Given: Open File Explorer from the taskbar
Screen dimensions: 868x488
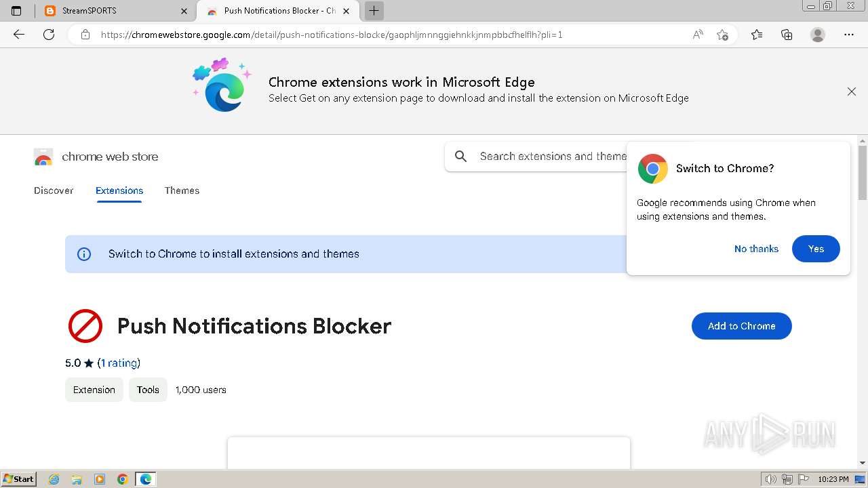Looking at the screenshot, I should point(77,479).
